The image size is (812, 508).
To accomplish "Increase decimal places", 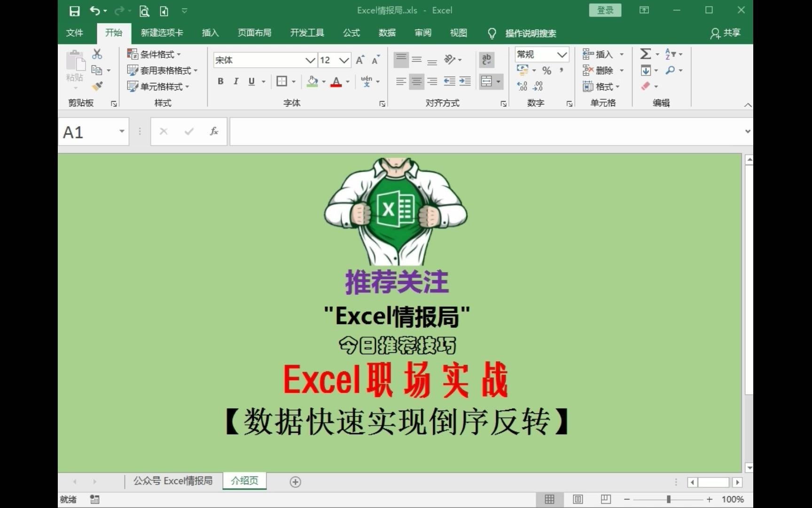I will [522, 86].
